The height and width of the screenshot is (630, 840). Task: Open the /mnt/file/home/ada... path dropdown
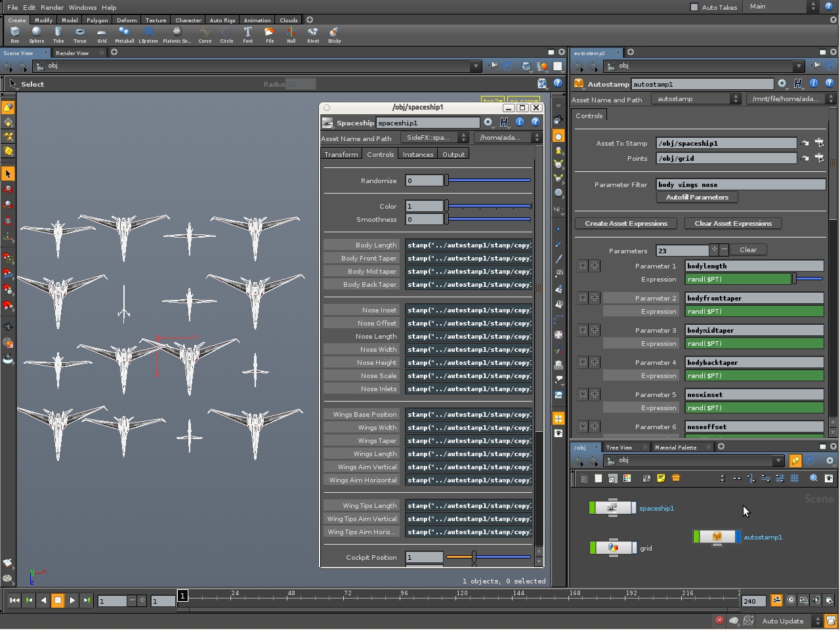pos(791,99)
